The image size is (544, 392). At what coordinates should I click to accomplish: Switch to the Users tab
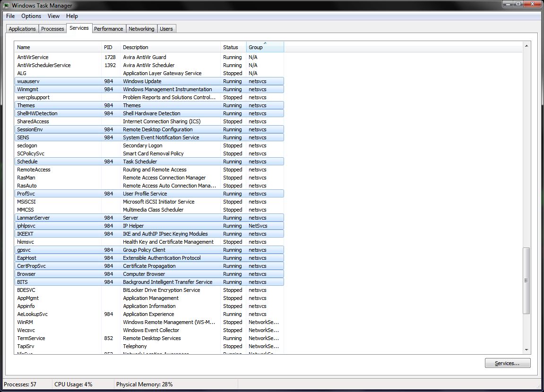(x=166, y=29)
